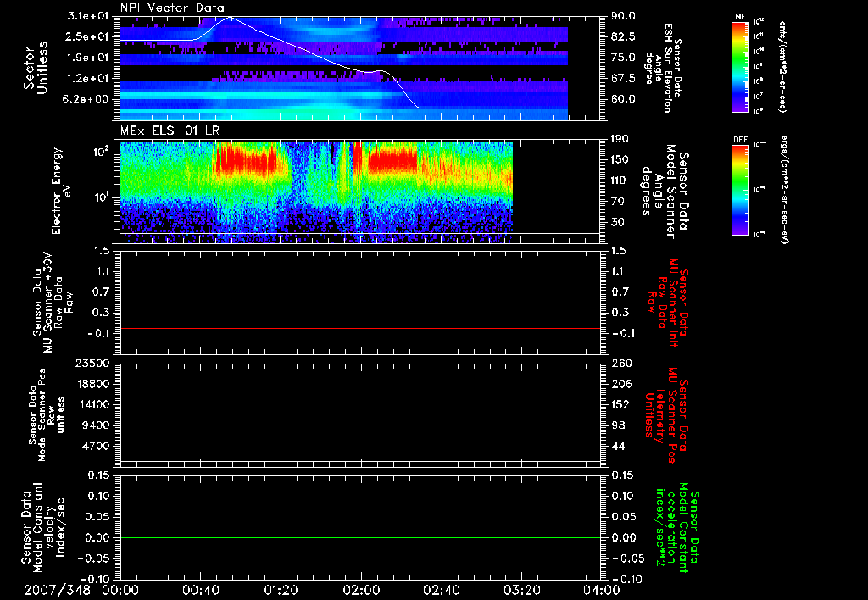Click the NF label above the color bar
This screenshot has height=600, width=868.
point(741,17)
